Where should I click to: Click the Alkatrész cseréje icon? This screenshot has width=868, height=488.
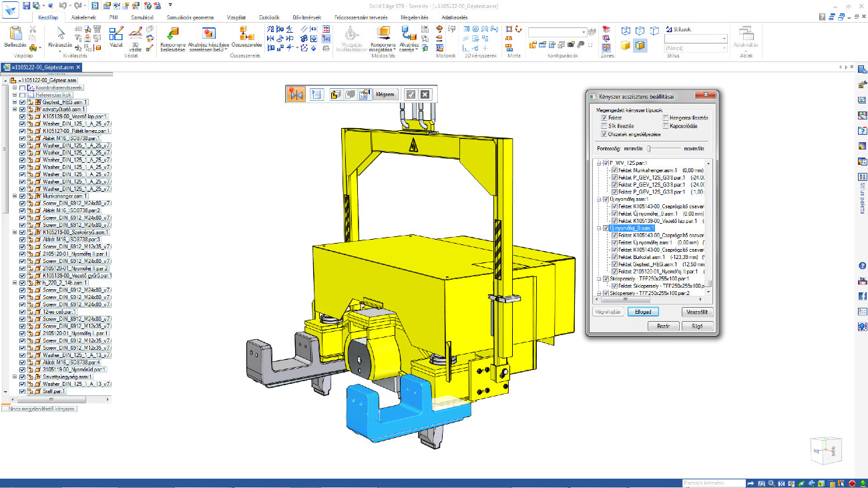pos(409,33)
